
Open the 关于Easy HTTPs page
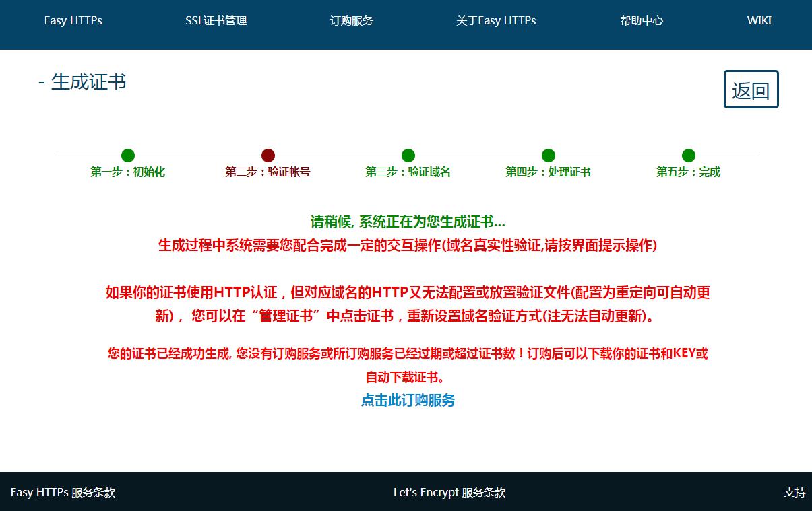496,20
